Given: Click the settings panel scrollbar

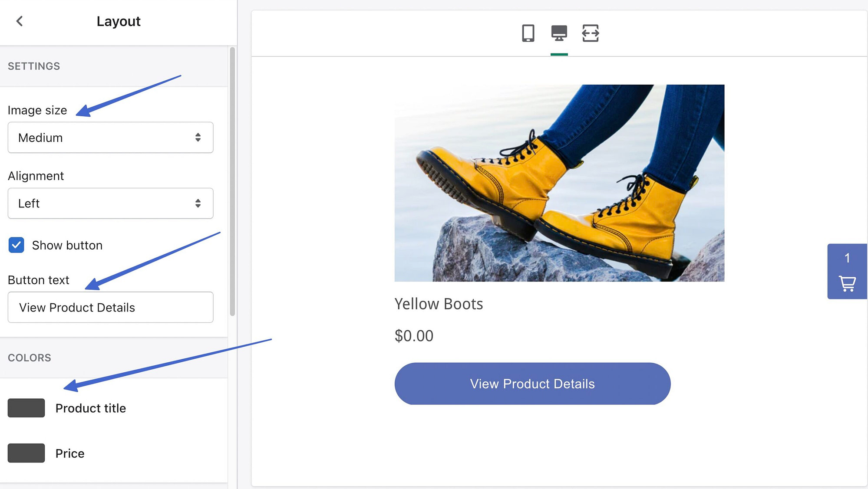Looking at the screenshot, I should (232, 181).
